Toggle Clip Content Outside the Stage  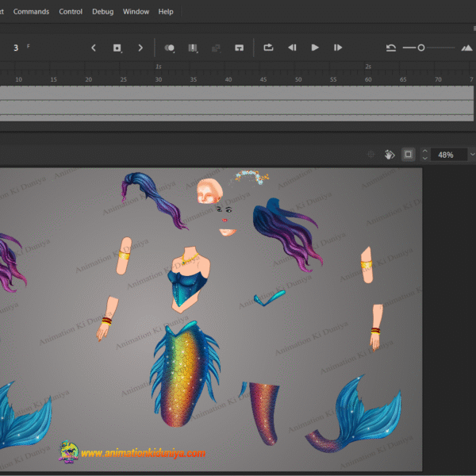tap(409, 155)
